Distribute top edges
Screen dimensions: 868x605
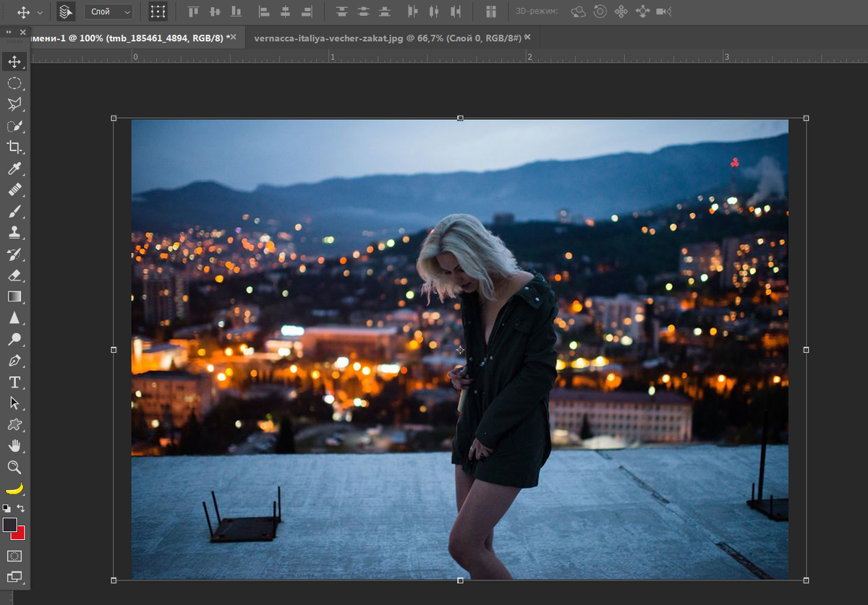[342, 12]
